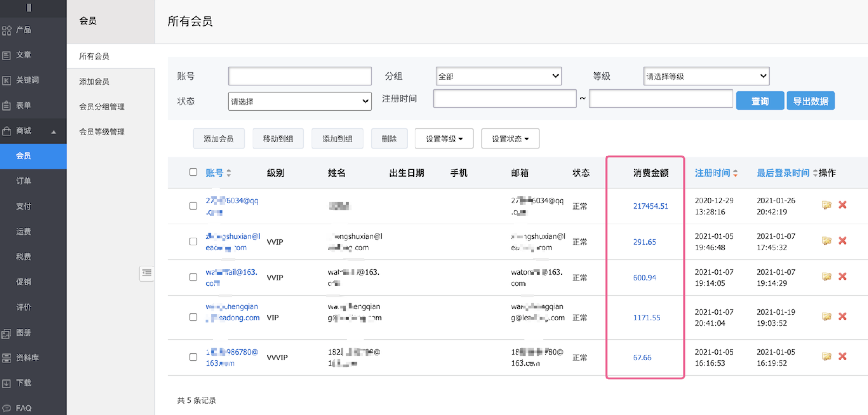Click the 导出数据 export button
868x415 pixels.
[810, 101]
